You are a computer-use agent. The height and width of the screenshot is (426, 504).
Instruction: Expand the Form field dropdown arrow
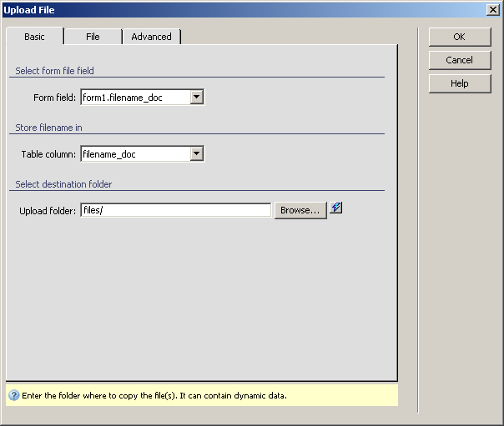pyautogui.click(x=196, y=98)
